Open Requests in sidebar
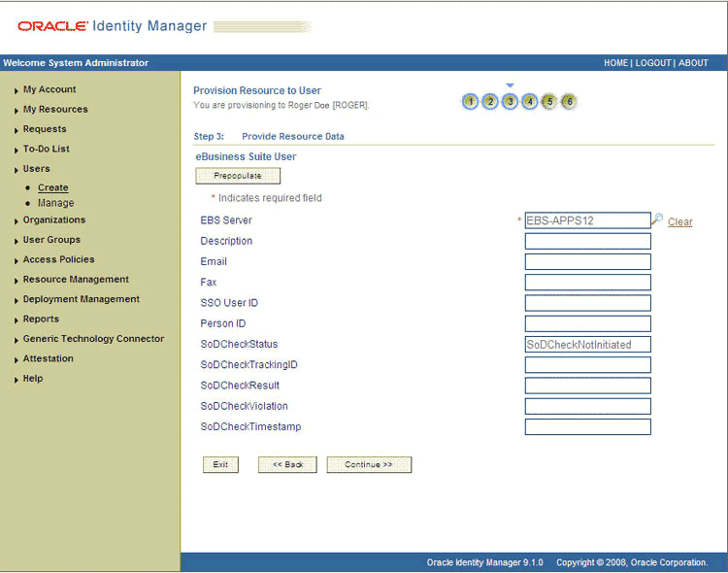 pyautogui.click(x=45, y=129)
